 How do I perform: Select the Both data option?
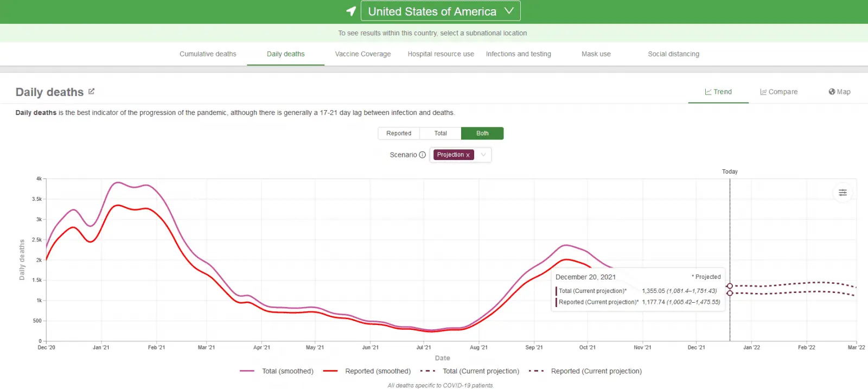pos(482,133)
